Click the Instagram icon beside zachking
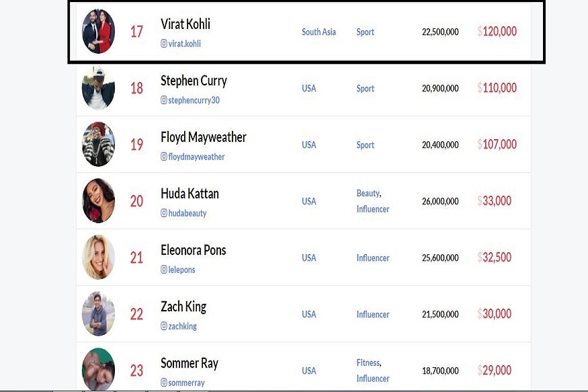Viewport: 588px width, 392px height. [164, 326]
